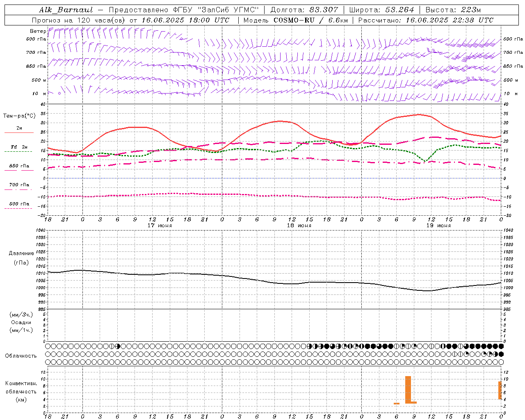Click the red "2м" legend line sample
The height and width of the screenshot is (420, 525).
click(19, 132)
